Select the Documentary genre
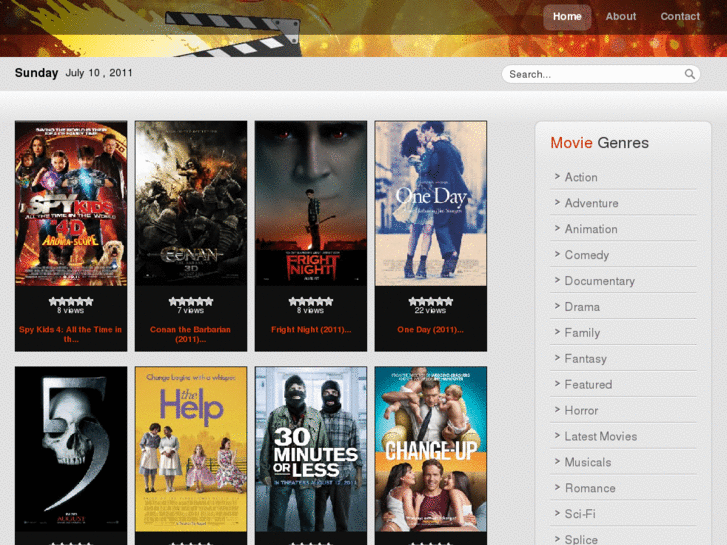 point(599,281)
